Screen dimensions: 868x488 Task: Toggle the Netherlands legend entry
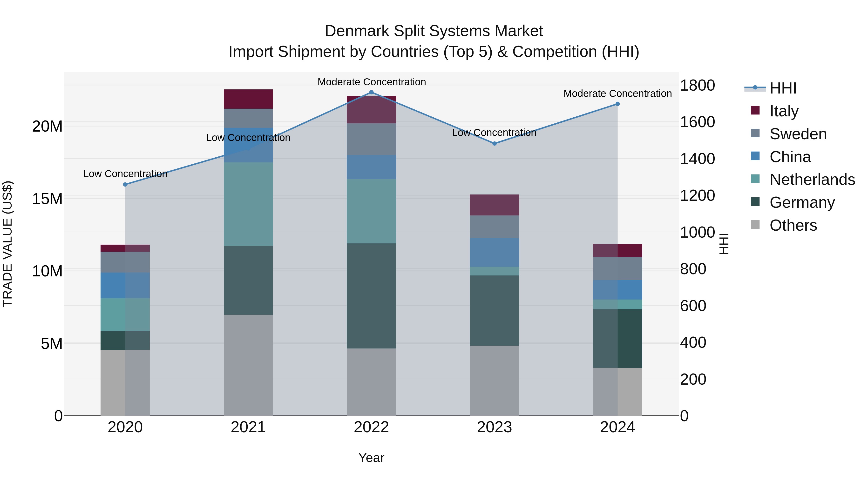pyautogui.click(x=803, y=179)
